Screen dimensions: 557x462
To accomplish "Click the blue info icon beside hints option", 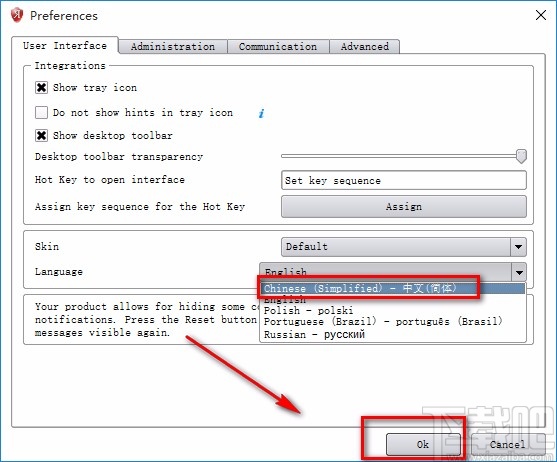I will (x=261, y=113).
